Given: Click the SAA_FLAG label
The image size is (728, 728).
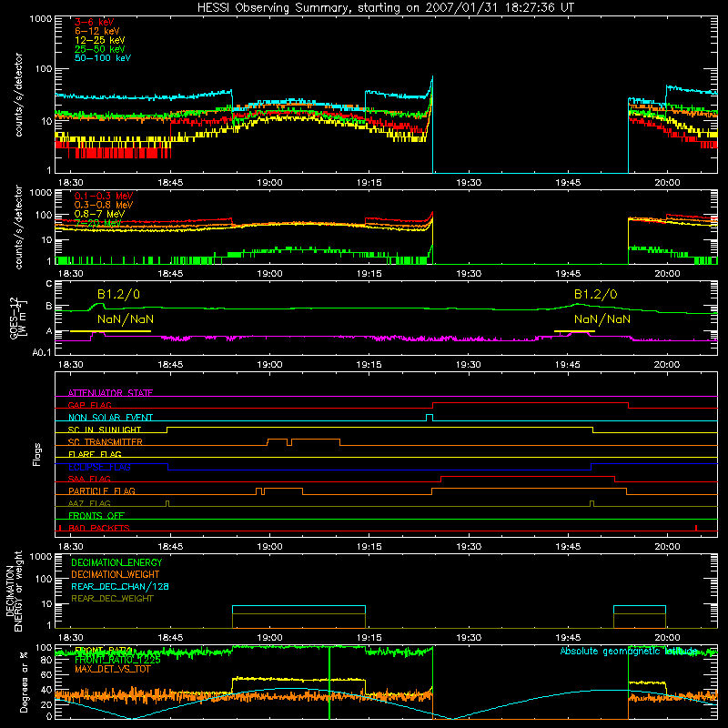Looking at the screenshot, I should pos(89,479).
